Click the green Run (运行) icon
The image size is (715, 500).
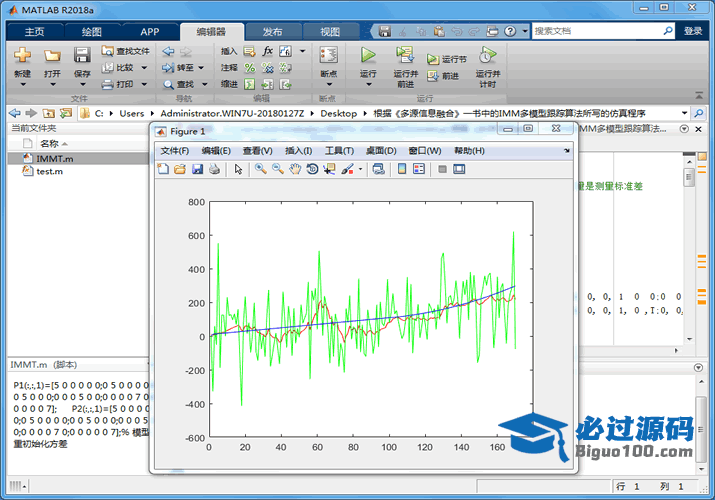click(368, 55)
